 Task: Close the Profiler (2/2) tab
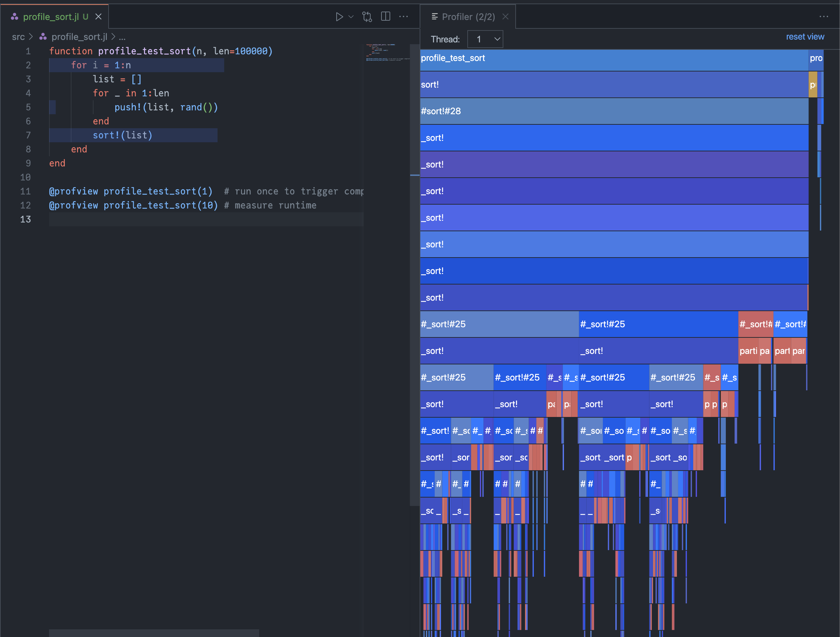pos(505,17)
